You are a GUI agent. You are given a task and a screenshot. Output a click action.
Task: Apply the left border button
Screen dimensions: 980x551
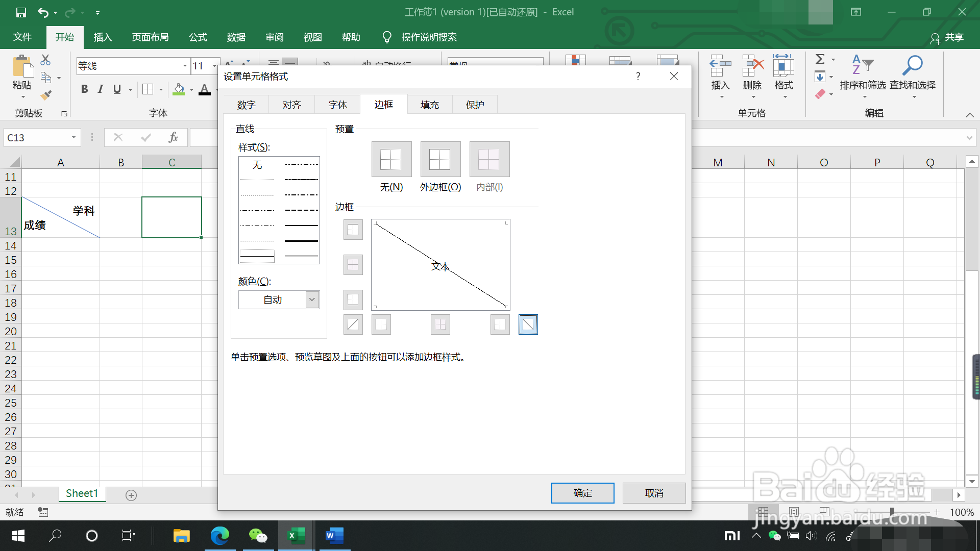pos(381,324)
